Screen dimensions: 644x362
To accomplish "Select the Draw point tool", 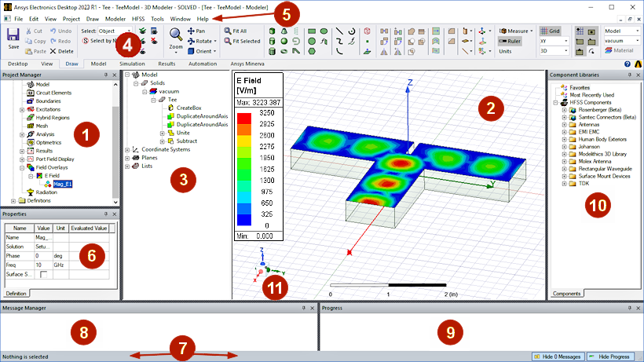I will point(368,42).
